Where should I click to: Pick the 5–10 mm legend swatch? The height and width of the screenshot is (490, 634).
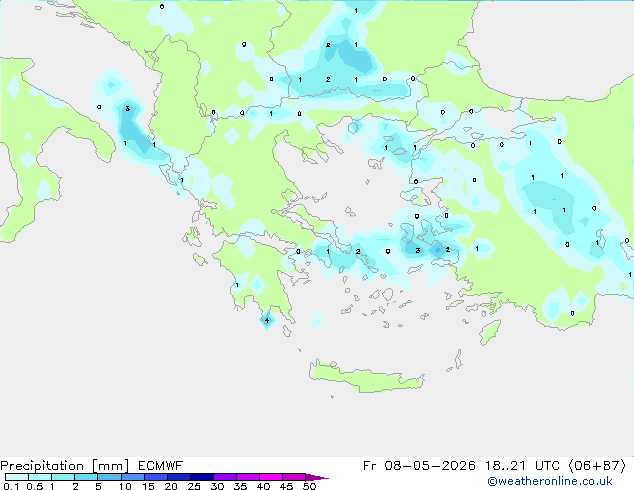[109, 477]
